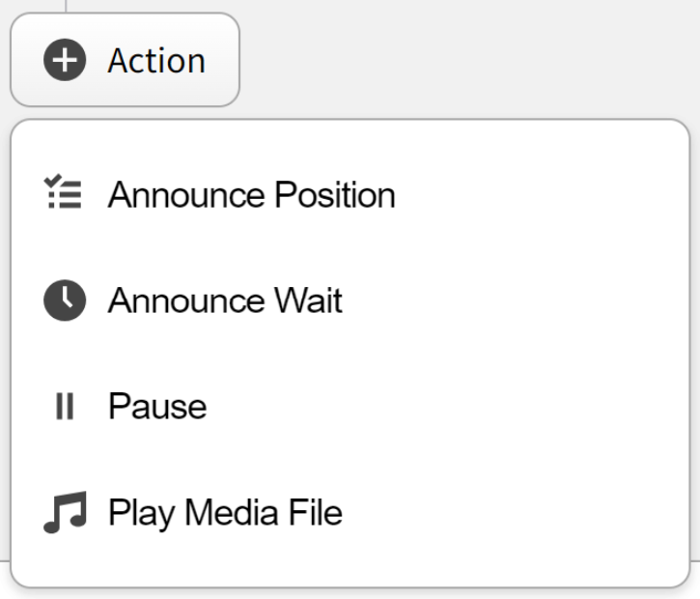Click the word 'Pause' in list
The width and height of the screenshot is (700, 599).
tap(157, 407)
